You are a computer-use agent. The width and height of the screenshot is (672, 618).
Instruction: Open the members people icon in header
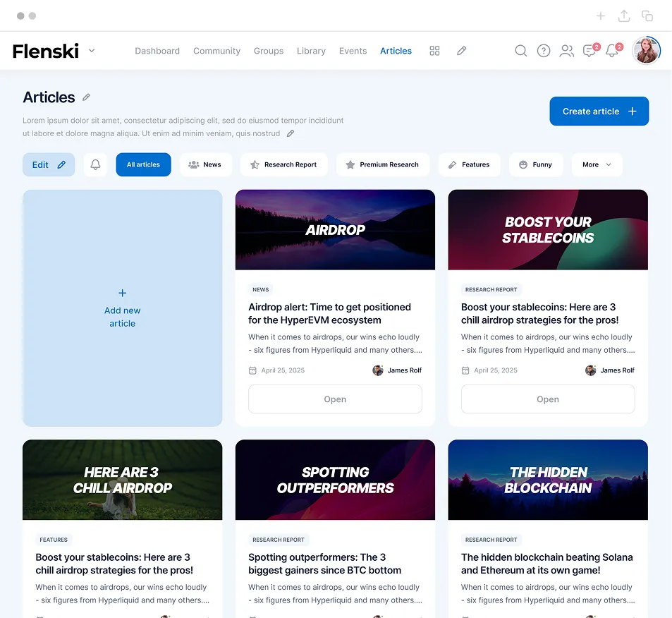coord(566,51)
